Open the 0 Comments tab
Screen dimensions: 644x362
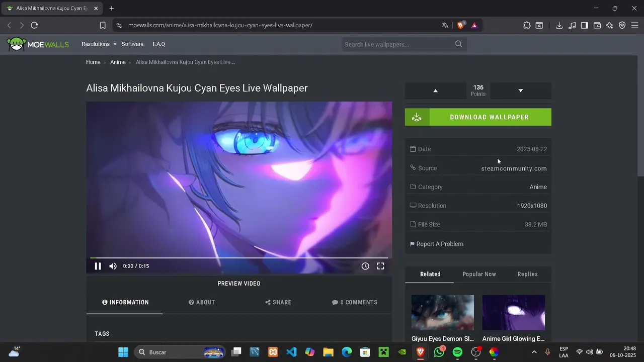pos(354,302)
